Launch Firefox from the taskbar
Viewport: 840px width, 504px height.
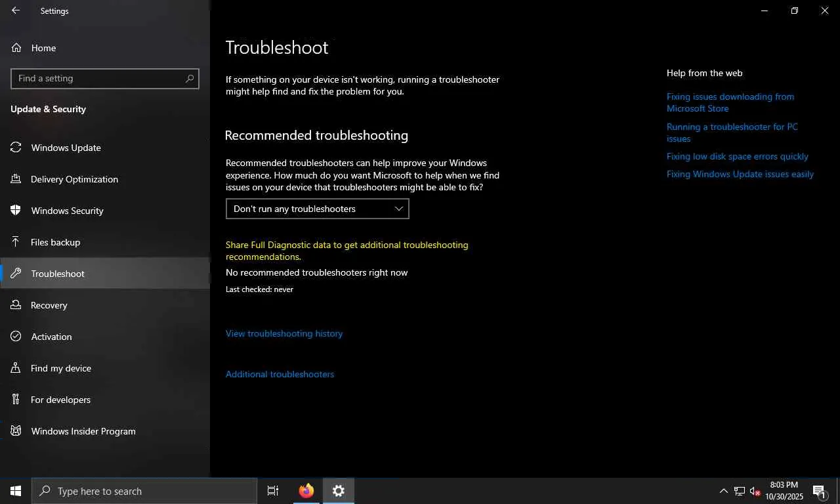pos(306,491)
